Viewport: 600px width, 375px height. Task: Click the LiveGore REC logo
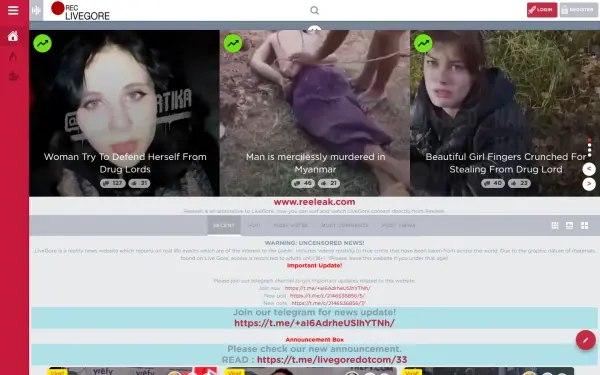80,11
